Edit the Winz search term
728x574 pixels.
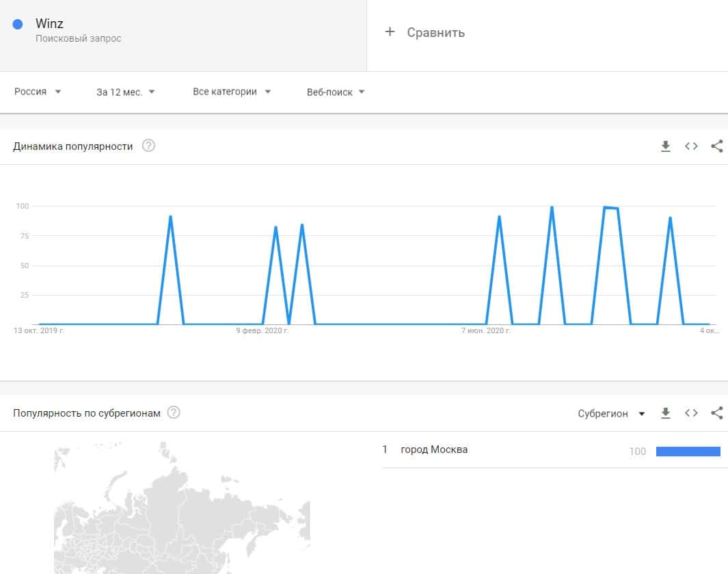click(50, 25)
